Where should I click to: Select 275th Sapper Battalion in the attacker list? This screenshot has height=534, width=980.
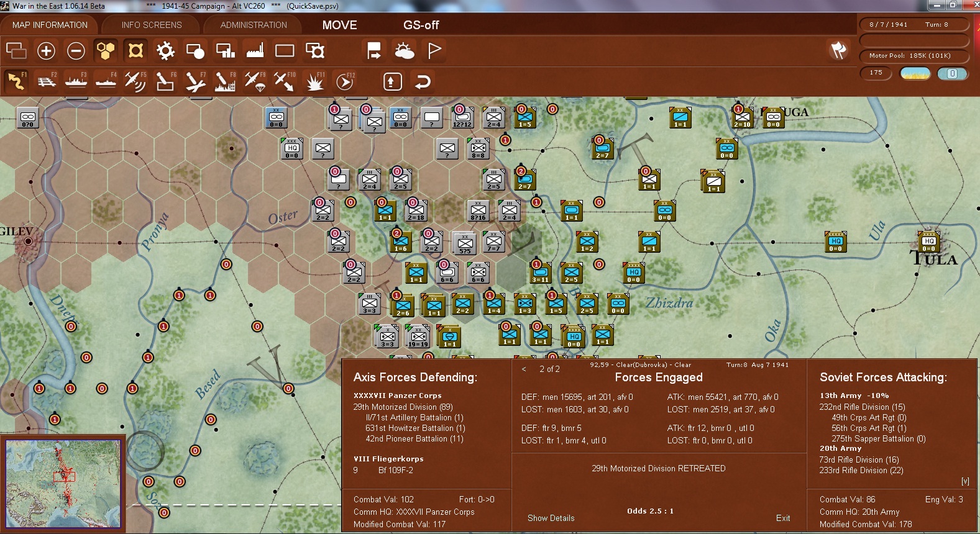879,438
